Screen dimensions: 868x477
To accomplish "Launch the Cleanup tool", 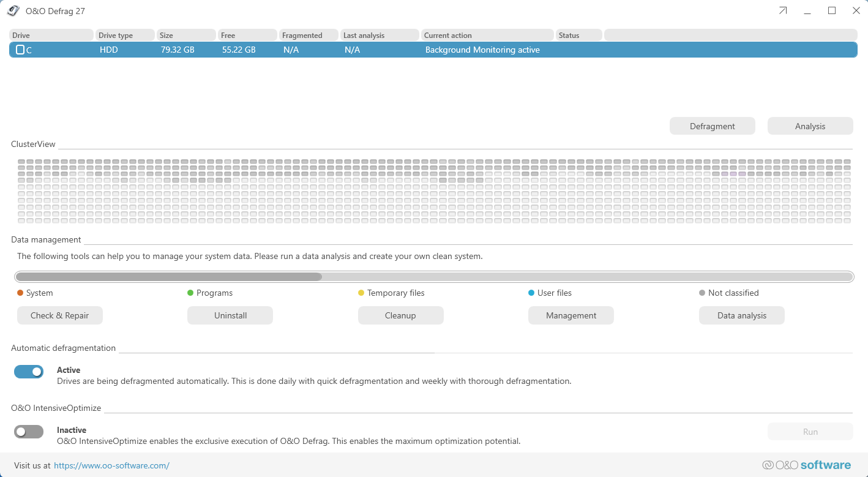I will click(x=400, y=315).
